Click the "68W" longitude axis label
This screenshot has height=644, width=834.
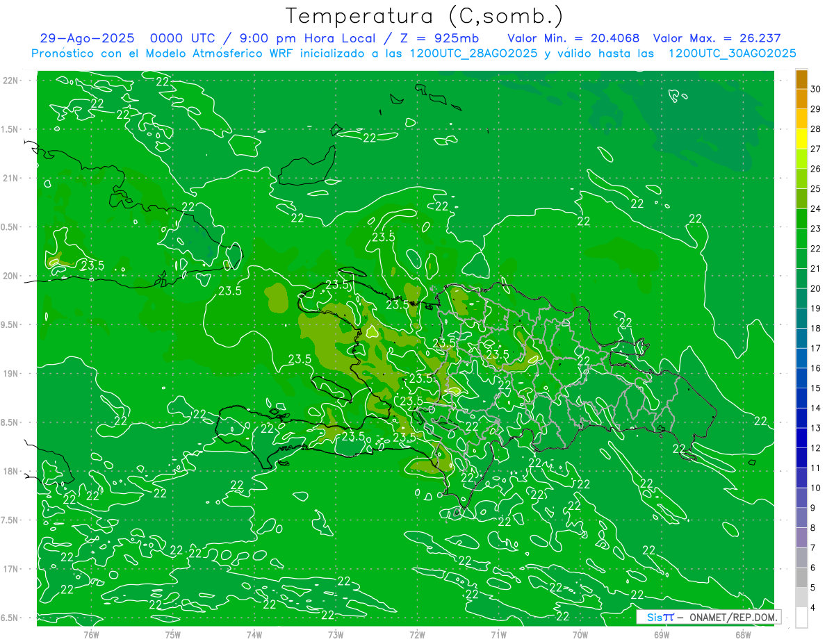743,634
